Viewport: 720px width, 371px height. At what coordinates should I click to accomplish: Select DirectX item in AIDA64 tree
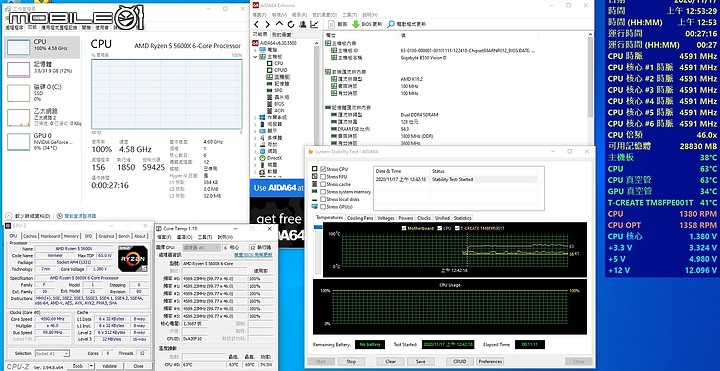(271, 157)
